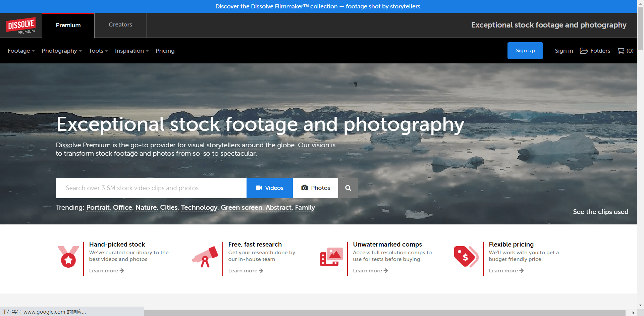The height and width of the screenshot is (316, 644).
Task: Click the blue Sign up button
Action: (x=525, y=51)
